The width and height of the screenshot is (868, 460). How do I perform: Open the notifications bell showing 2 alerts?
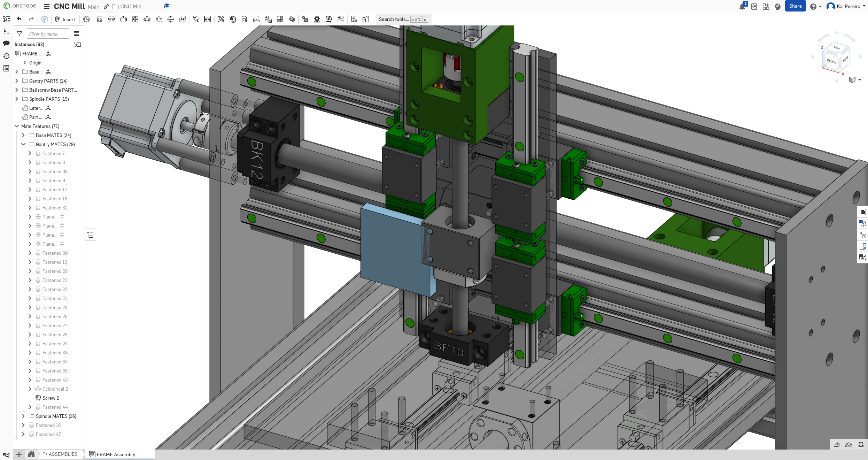pos(742,6)
